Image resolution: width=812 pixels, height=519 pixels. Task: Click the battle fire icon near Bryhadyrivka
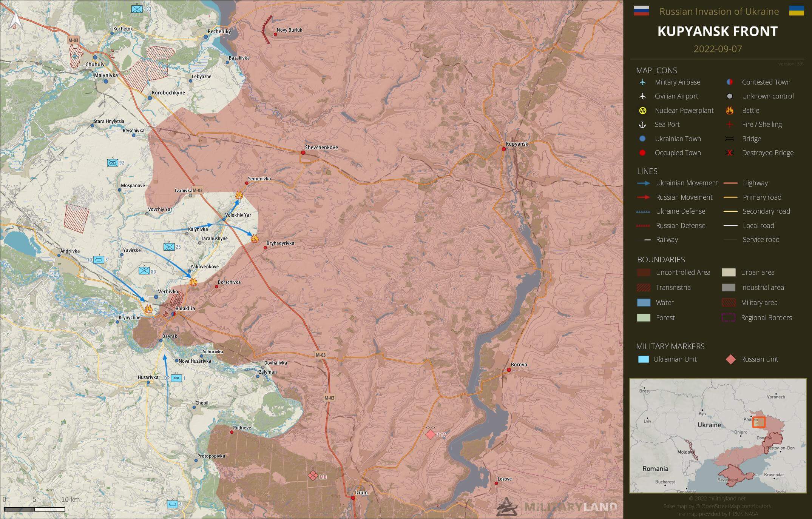point(255,238)
